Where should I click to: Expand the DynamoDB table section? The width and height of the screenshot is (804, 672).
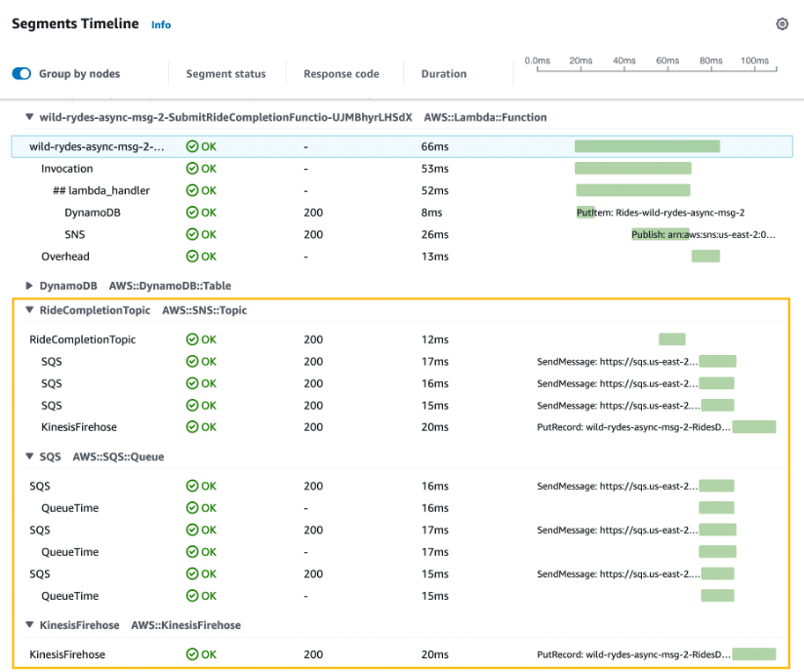click(x=28, y=285)
